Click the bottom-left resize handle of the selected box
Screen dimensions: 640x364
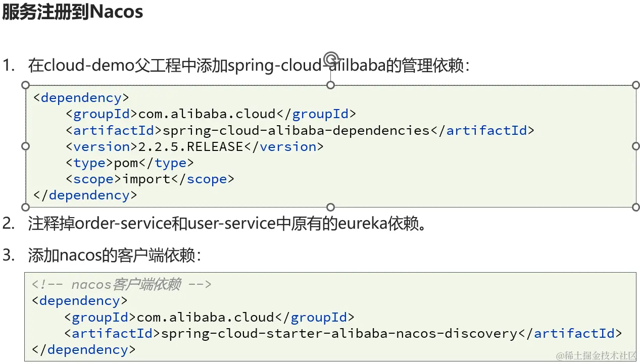point(26,207)
